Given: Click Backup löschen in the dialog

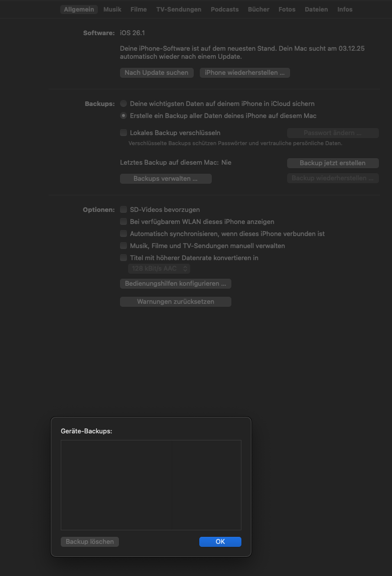Looking at the screenshot, I should [90, 541].
